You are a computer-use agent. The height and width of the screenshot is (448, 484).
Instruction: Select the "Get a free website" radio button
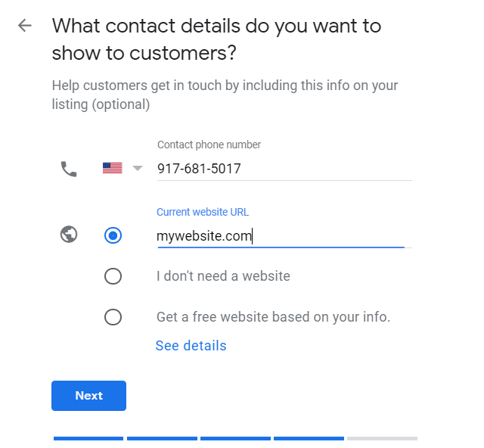point(113,317)
